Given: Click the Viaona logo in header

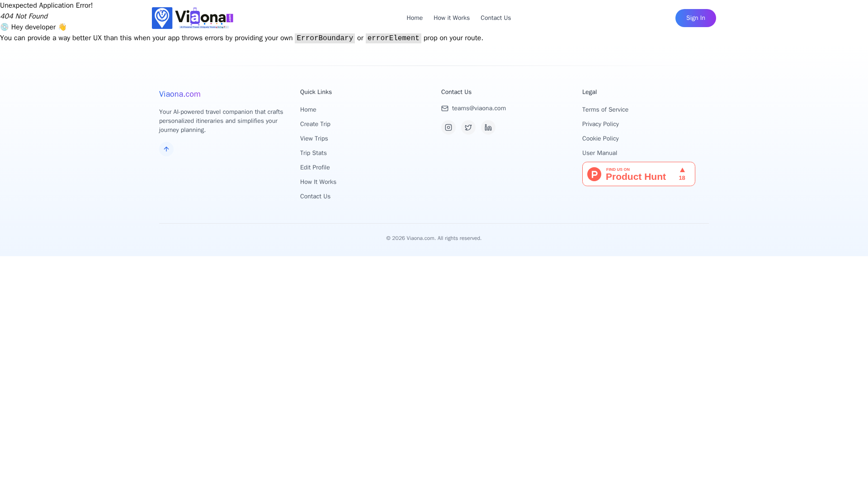Looking at the screenshot, I should [x=193, y=18].
